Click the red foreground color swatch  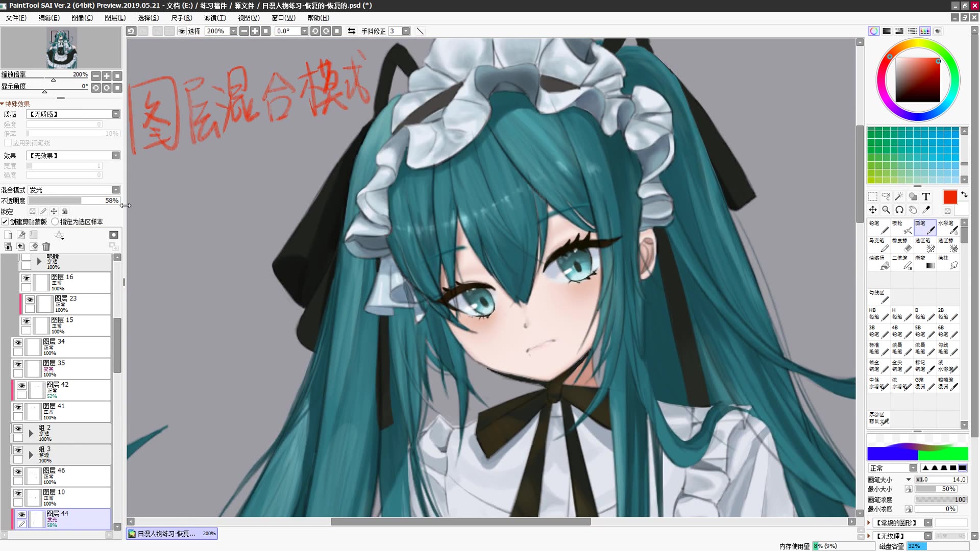[x=950, y=197]
